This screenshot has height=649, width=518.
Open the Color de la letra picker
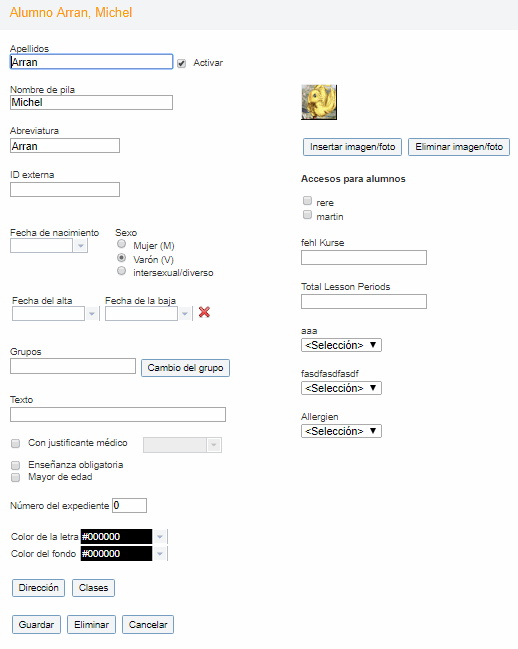[x=160, y=537]
